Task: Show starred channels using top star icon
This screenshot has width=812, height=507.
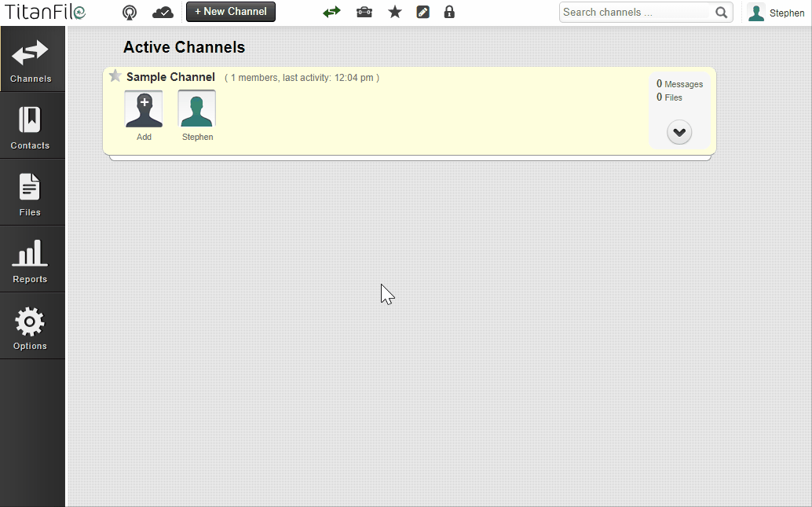Action: tap(395, 13)
